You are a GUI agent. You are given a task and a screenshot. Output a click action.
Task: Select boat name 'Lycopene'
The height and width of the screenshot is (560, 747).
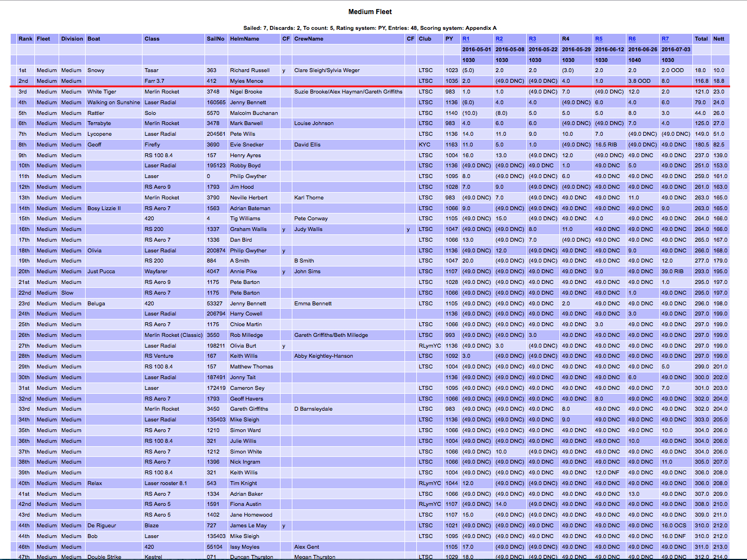[x=100, y=134]
